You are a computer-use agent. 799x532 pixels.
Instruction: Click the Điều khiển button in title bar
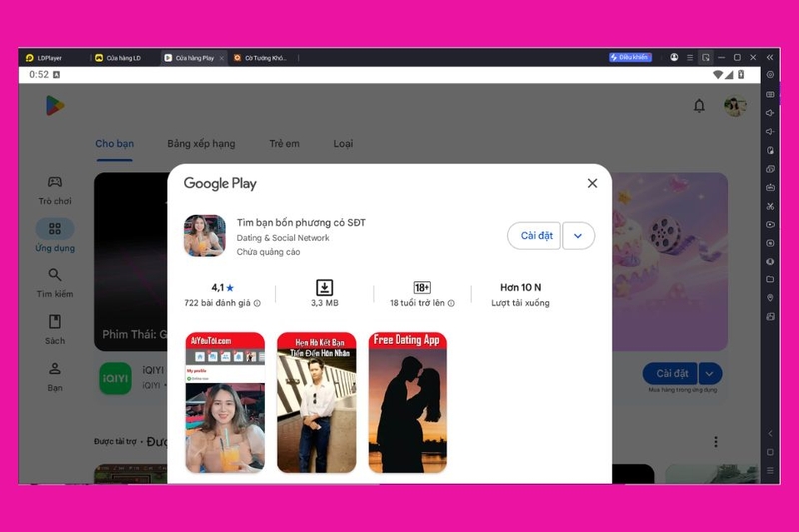click(x=630, y=58)
